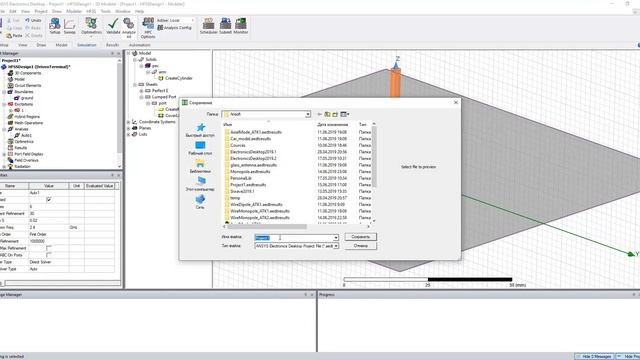This screenshot has width=640, height=360.
Task: Expand the Perfect E sheets node
Action: (142, 91)
